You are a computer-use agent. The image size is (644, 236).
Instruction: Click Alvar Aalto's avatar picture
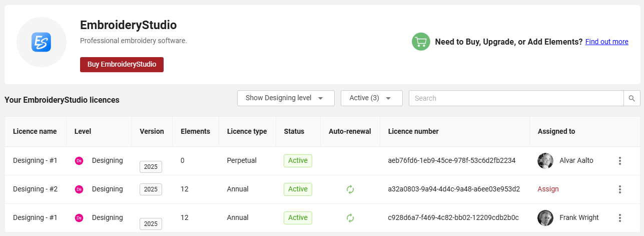coord(545,161)
